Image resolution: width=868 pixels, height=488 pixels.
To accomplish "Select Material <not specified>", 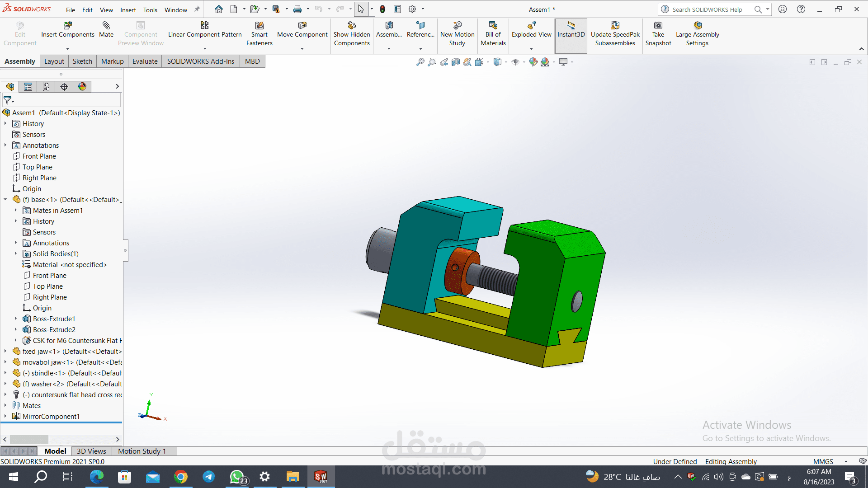I will 70,264.
